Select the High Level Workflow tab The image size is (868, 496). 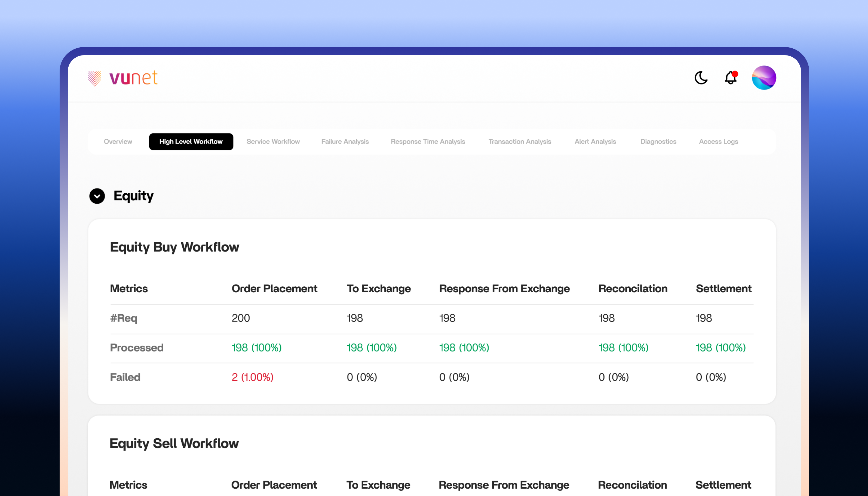point(191,142)
